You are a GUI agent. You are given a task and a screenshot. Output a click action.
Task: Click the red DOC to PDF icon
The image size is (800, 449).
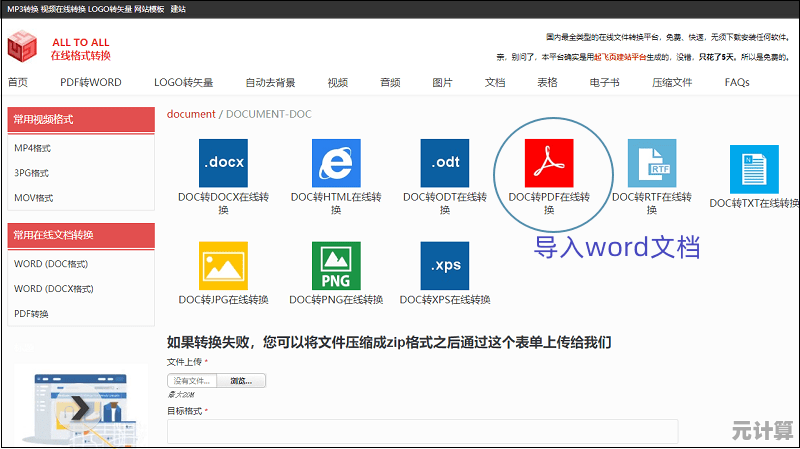point(549,163)
